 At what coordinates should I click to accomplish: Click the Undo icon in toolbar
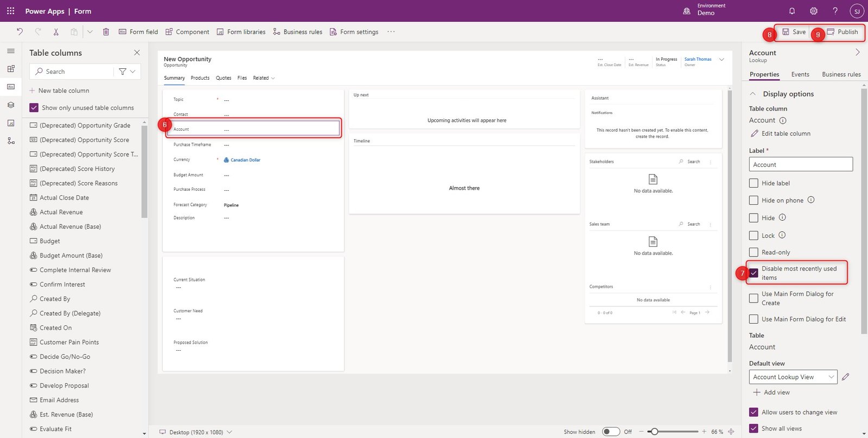[x=20, y=32]
